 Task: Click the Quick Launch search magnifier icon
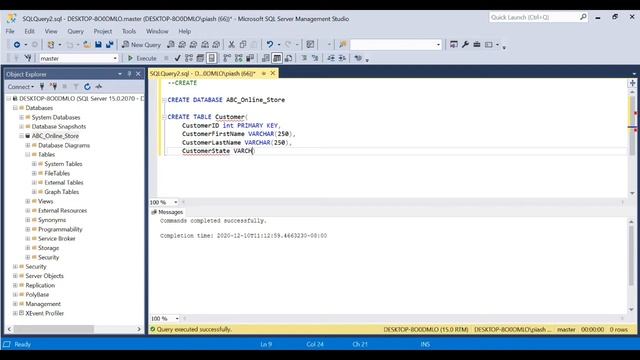click(x=583, y=17)
